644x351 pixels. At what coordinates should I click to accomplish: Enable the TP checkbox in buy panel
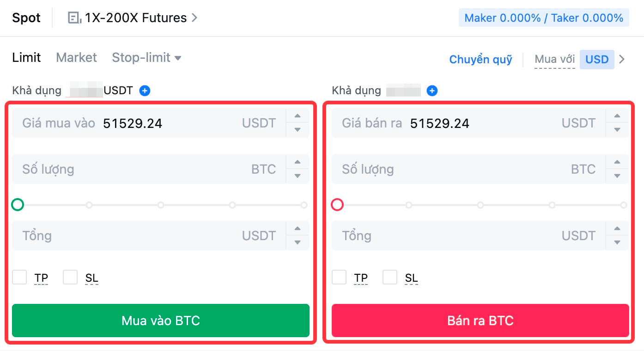tap(19, 278)
